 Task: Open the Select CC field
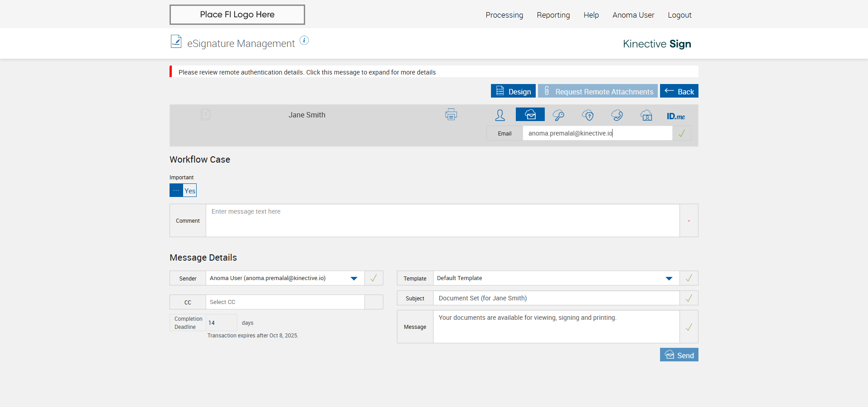285,302
